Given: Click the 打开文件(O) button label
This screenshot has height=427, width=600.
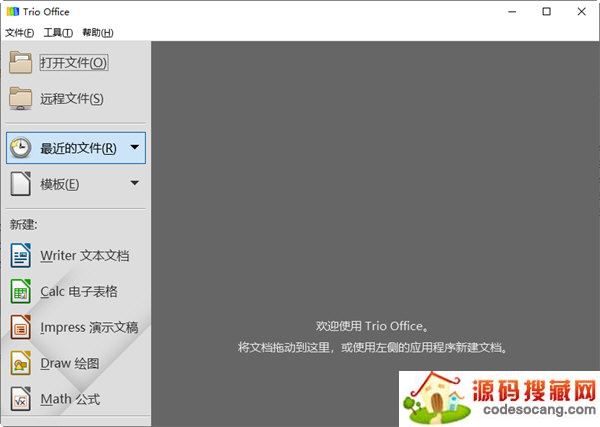Looking at the screenshot, I should click(x=74, y=62).
